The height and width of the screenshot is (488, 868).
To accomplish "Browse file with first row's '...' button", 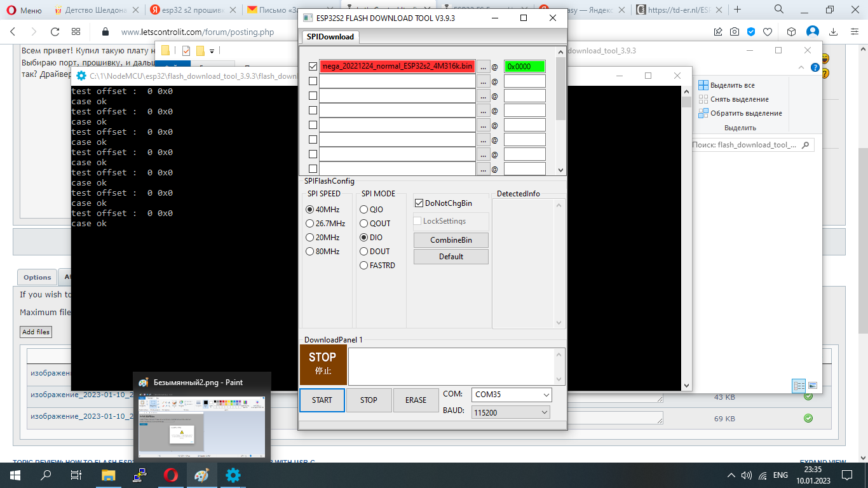I will tap(484, 66).
